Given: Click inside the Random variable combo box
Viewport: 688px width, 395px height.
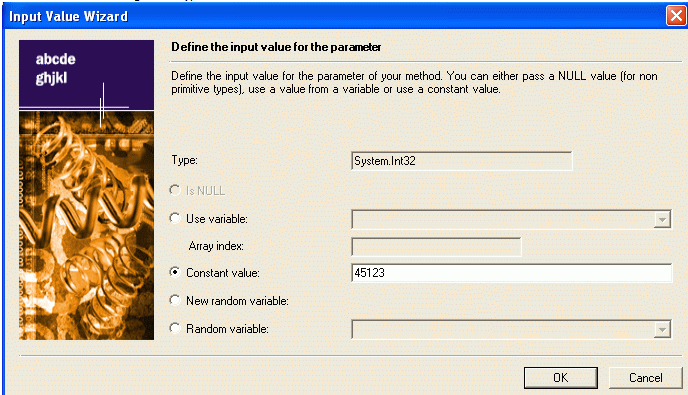Looking at the screenshot, I should [x=511, y=330].
